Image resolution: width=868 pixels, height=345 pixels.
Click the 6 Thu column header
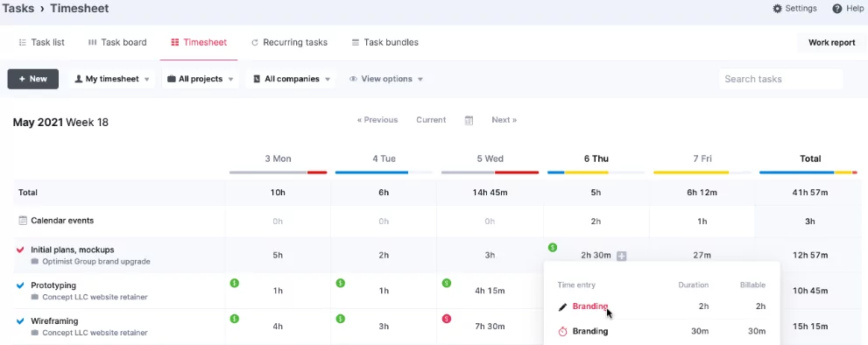pyautogui.click(x=596, y=158)
